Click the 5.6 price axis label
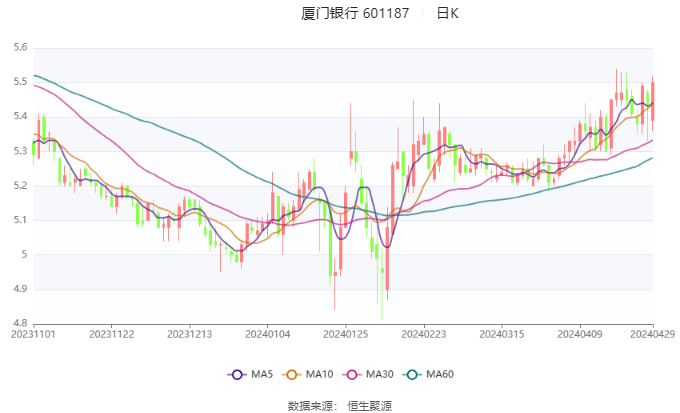The image size is (680, 413). 20,47
